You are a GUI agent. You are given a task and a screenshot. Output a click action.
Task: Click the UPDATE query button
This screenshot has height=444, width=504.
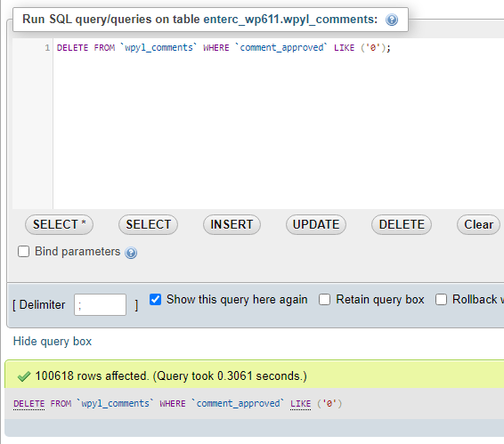tap(316, 224)
